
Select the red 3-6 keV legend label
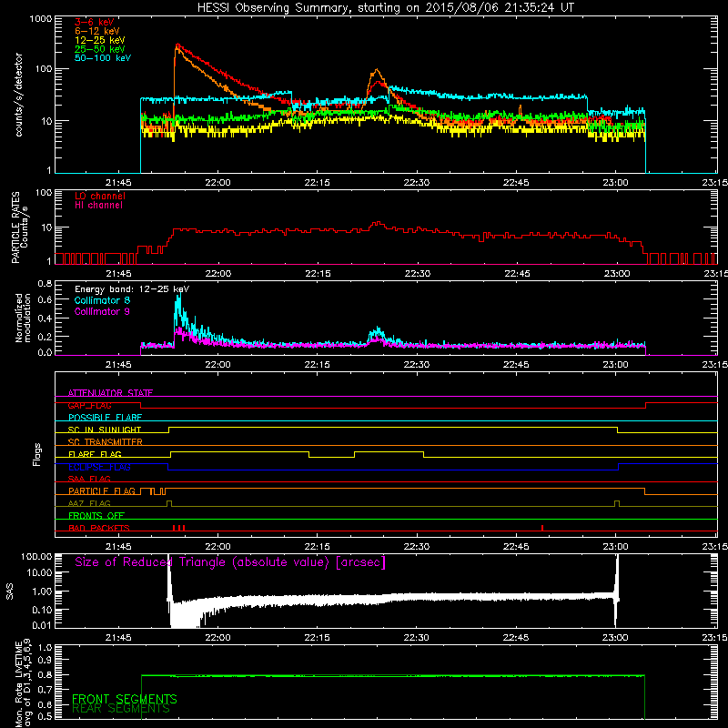pos(95,22)
